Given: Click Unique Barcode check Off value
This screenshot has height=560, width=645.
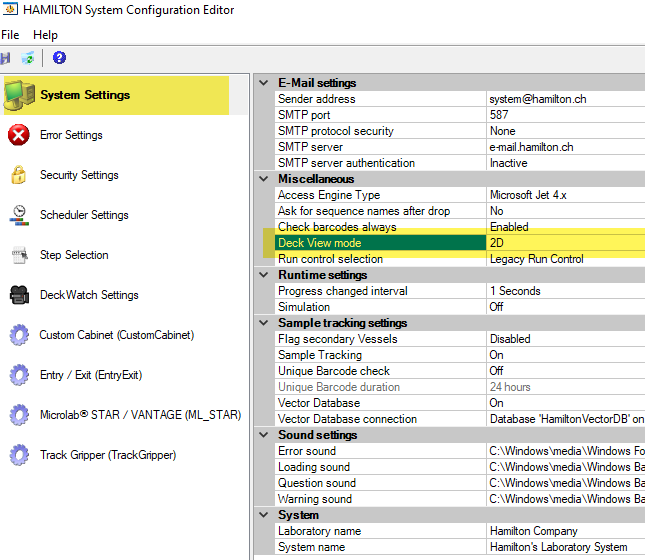Looking at the screenshot, I should pyautogui.click(x=496, y=371).
